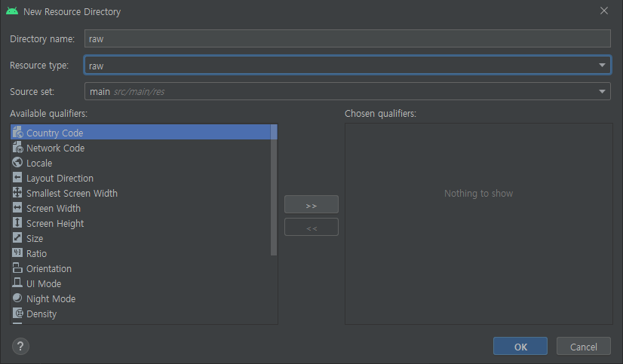The height and width of the screenshot is (364, 623).
Task: Select Locale qualifier
Action: click(x=140, y=162)
